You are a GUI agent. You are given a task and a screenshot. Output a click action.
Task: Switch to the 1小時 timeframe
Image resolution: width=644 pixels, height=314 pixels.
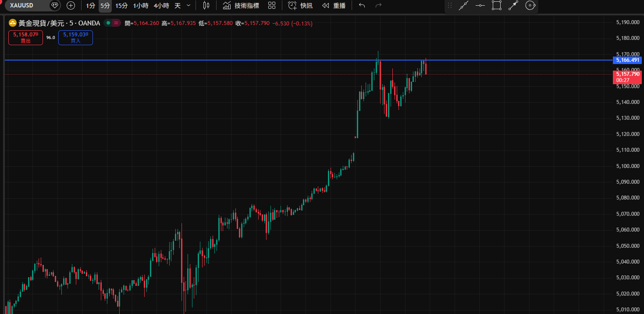141,6
